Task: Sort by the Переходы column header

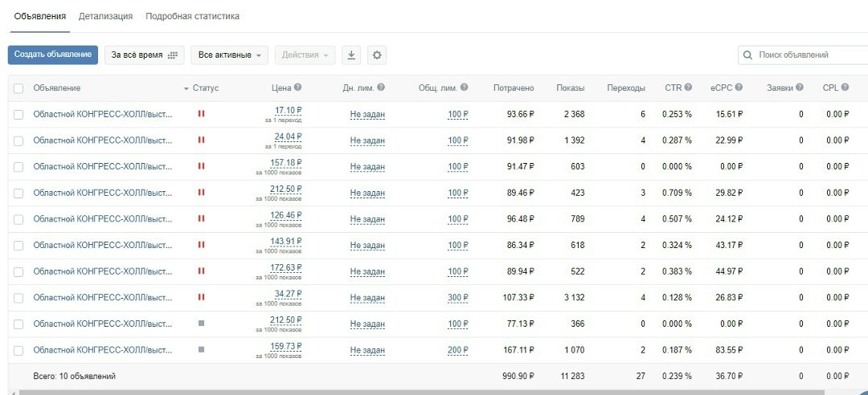Action: coord(625,88)
